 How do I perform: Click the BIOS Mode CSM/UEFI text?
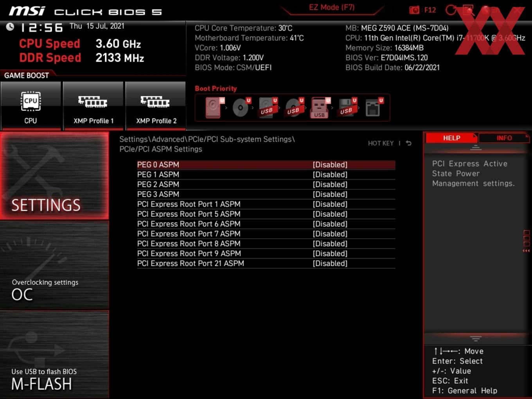pyautogui.click(x=233, y=67)
